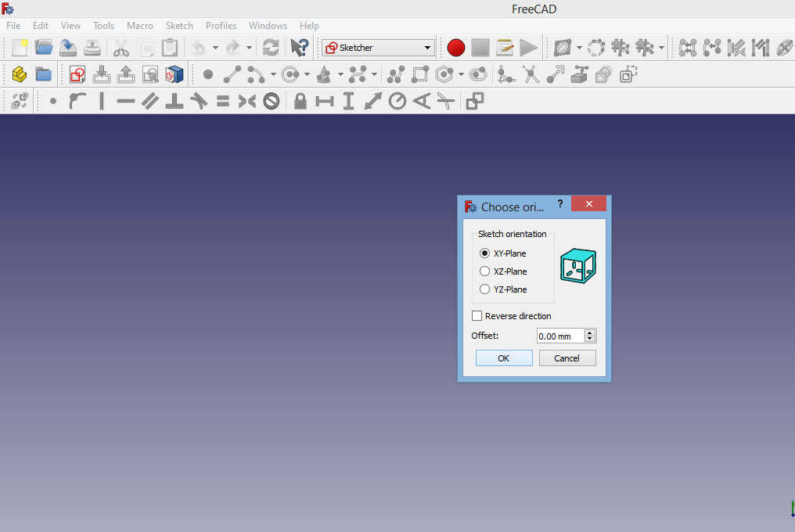Screen dimensions: 795x532
Task: Apply perpendicular constraint icon
Action: tap(174, 101)
